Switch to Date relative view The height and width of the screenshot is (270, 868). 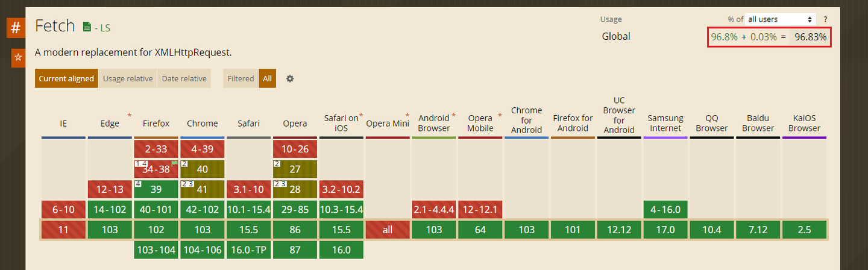tap(184, 78)
